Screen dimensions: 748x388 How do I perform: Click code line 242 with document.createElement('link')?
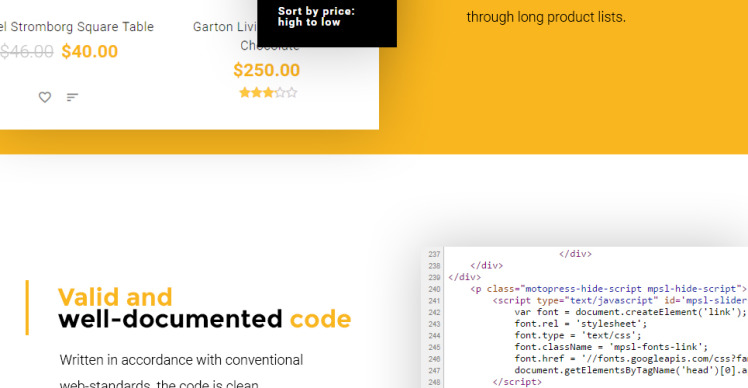click(x=631, y=312)
